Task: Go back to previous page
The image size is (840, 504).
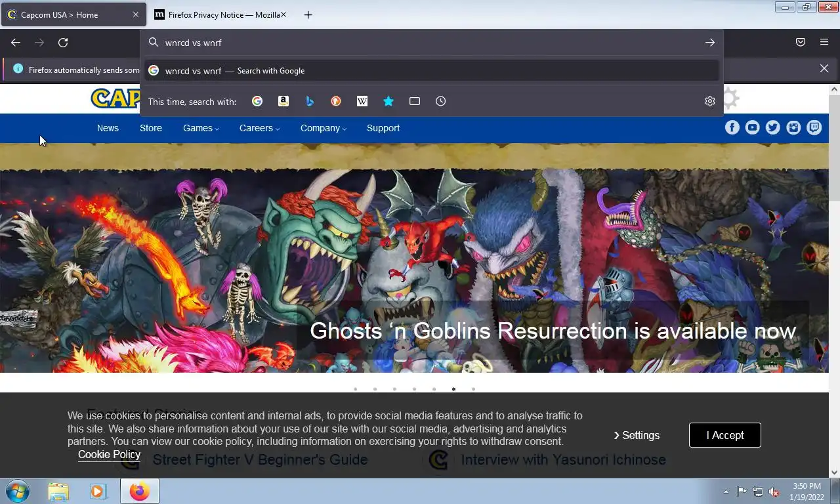Action: coord(16,43)
